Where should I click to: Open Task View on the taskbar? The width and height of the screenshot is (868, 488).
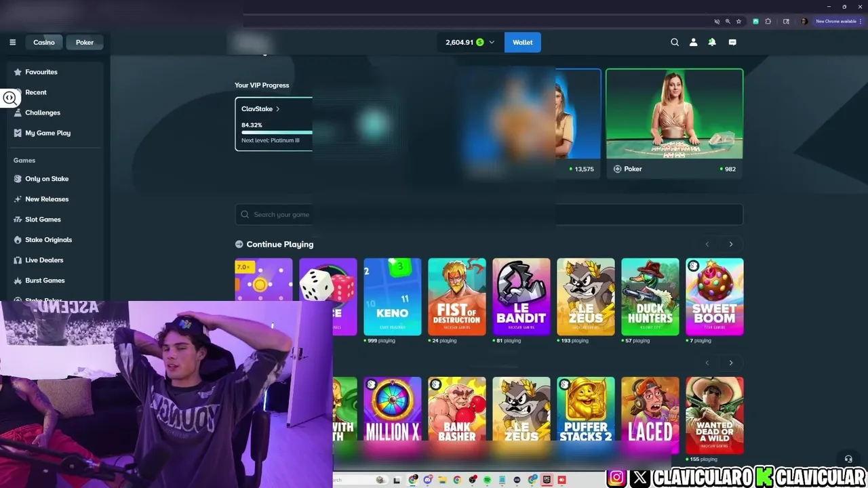(397, 481)
